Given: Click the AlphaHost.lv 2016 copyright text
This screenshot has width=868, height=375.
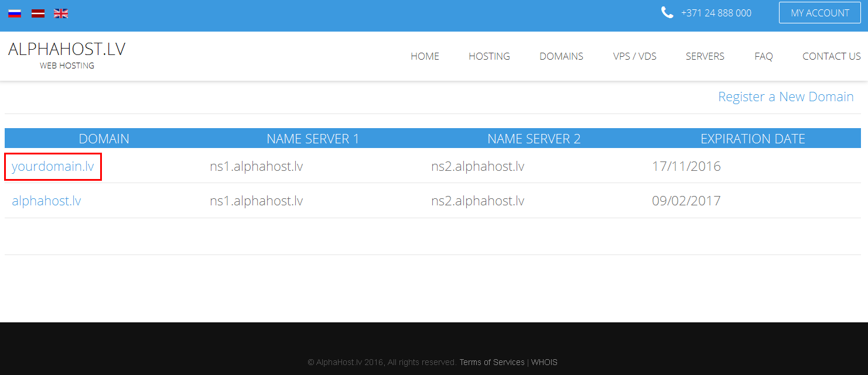Looking at the screenshot, I should tap(382, 362).
